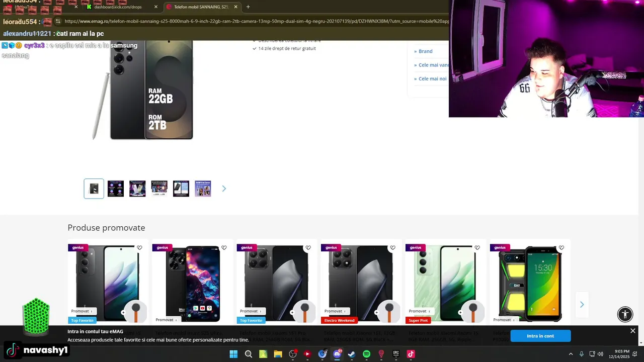The image size is (644, 362).
Task: Select the first highlighted gallery thumbnail
Action: [94, 189]
